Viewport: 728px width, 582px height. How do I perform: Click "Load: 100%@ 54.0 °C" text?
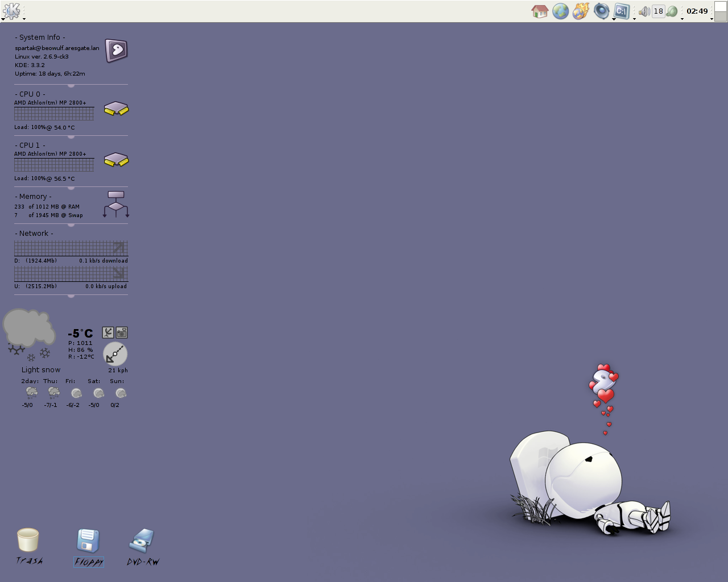pyautogui.click(x=44, y=127)
